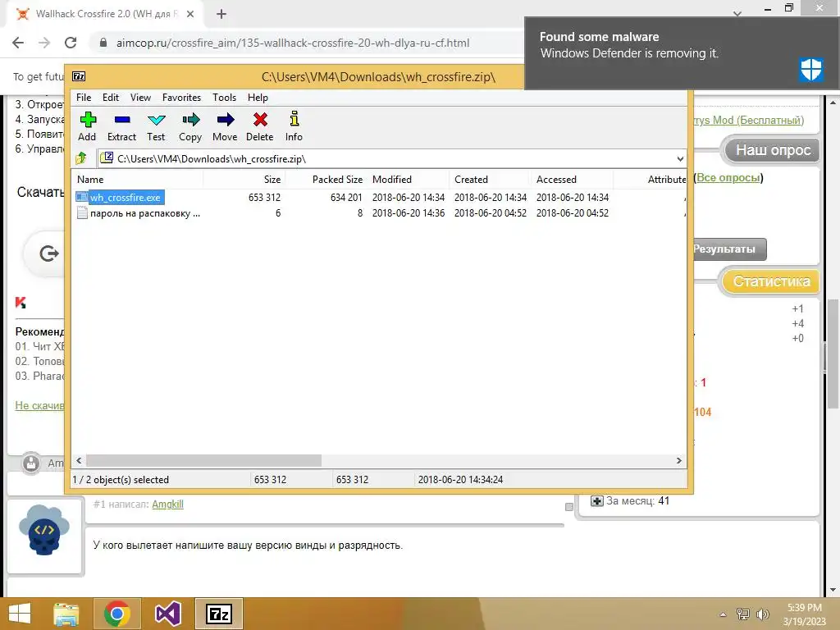Click the Mod (Бесплатный) link
Image resolution: width=840 pixels, height=630 pixels.
pyautogui.click(x=748, y=120)
